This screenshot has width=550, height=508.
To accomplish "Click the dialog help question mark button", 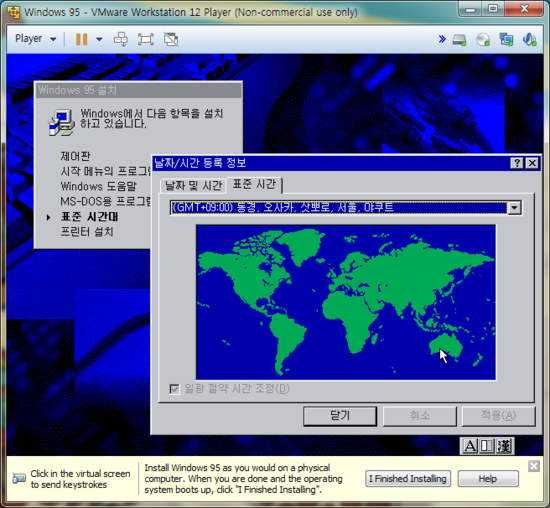I will click(x=517, y=163).
